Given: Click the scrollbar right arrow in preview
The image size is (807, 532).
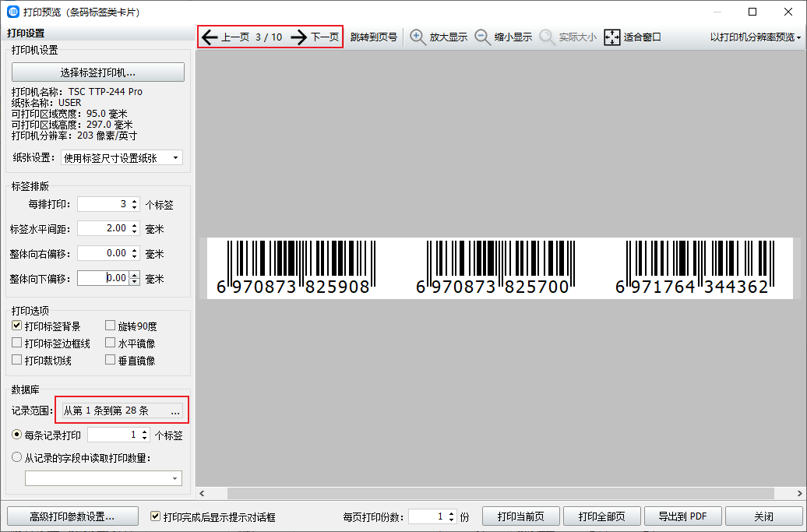Looking at the screenshot, I should pyautogui.click(x=800, y=493).
